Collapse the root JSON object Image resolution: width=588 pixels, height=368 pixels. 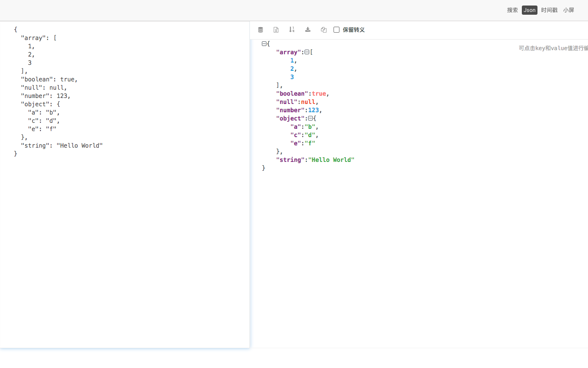(x=265, y=44)
